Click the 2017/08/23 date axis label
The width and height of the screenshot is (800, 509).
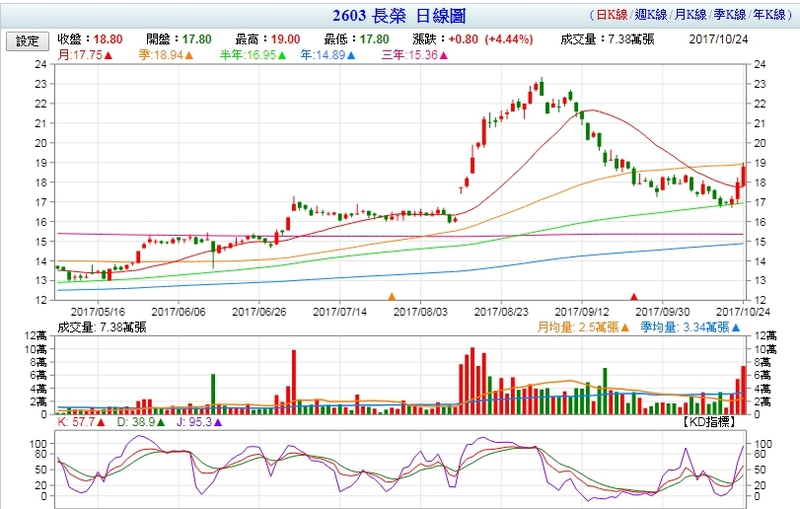point(501,312)
